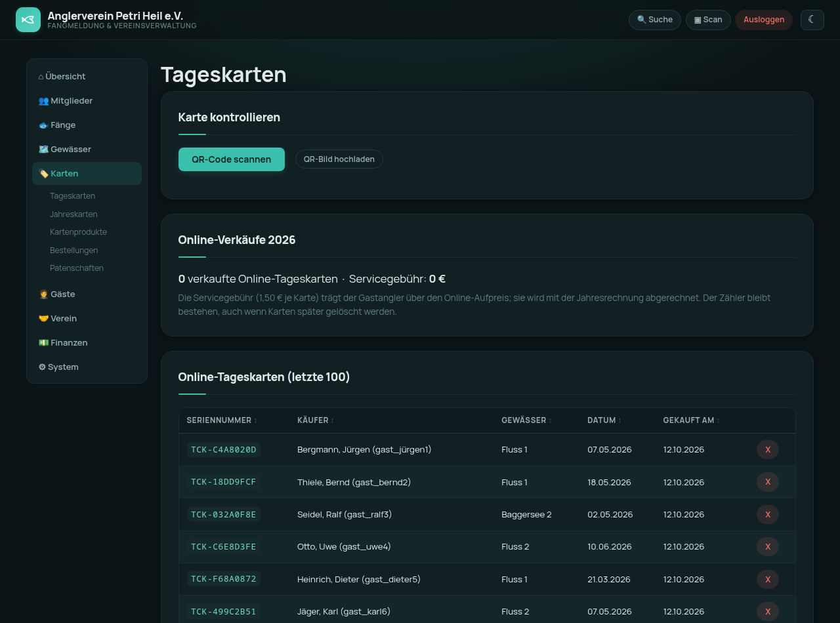Select Jahreskarten submenu item

point(73,214)
